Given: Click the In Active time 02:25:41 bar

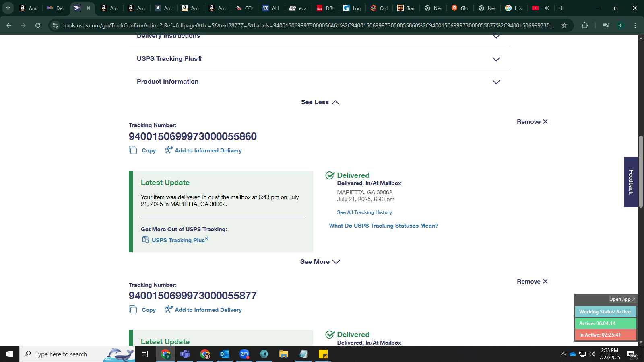Looking at the screenshot, I should click(x=605, y=335).
